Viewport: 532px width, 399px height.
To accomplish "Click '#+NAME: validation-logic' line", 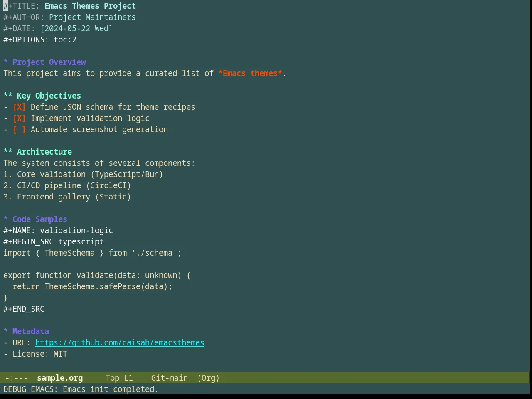I will click(x=58, y=231).
